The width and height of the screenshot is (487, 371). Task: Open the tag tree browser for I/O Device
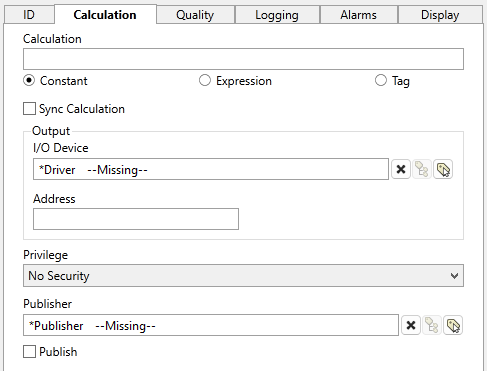click(422, 169)
